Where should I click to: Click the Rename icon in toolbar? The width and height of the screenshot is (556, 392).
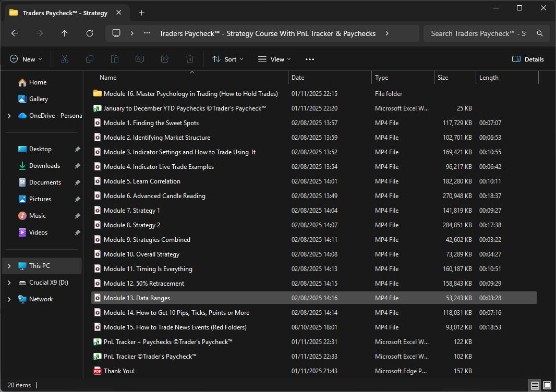tap(140, 59)
